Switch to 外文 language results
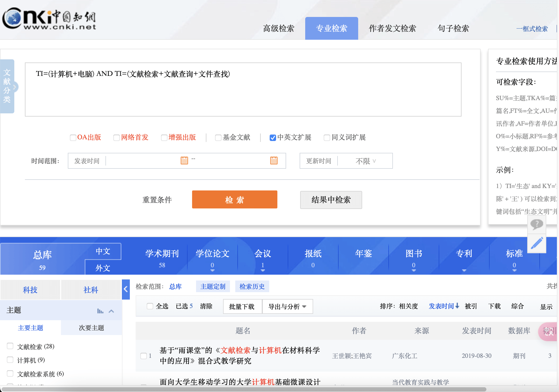Screen dimensions: 559x392 pos(103,268)
